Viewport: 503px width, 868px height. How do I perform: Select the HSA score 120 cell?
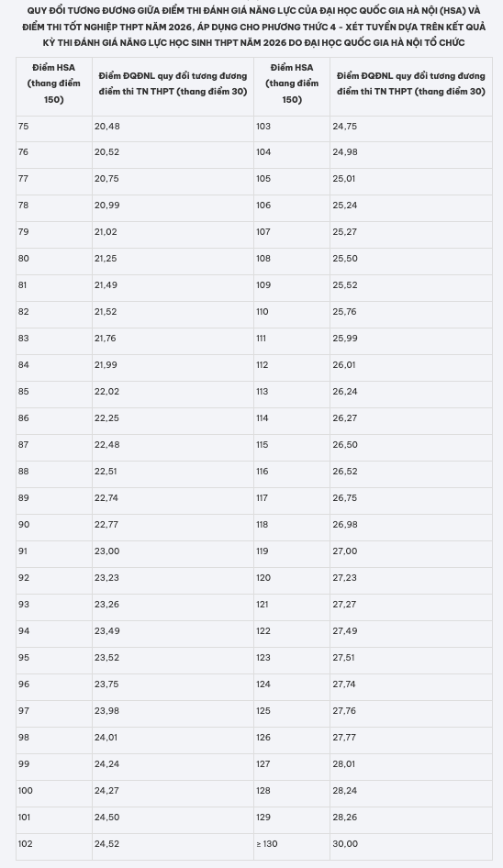[x=292, y=577]
